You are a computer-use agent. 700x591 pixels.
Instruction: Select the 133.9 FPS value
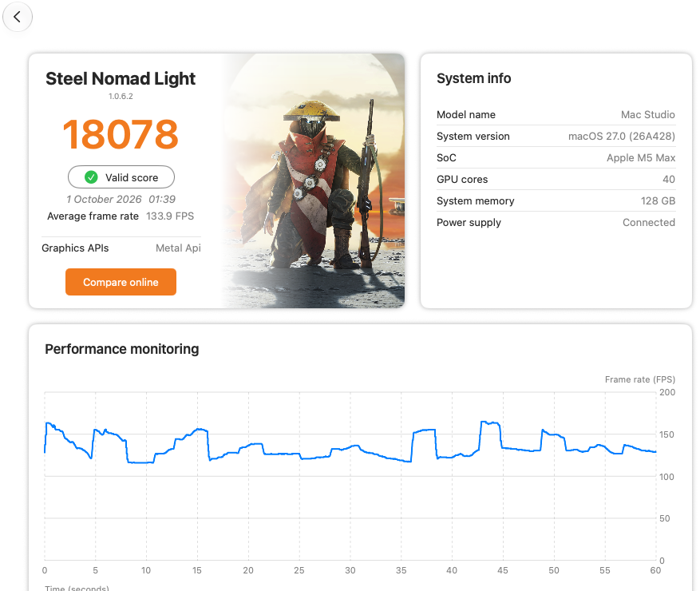point(170,216)
